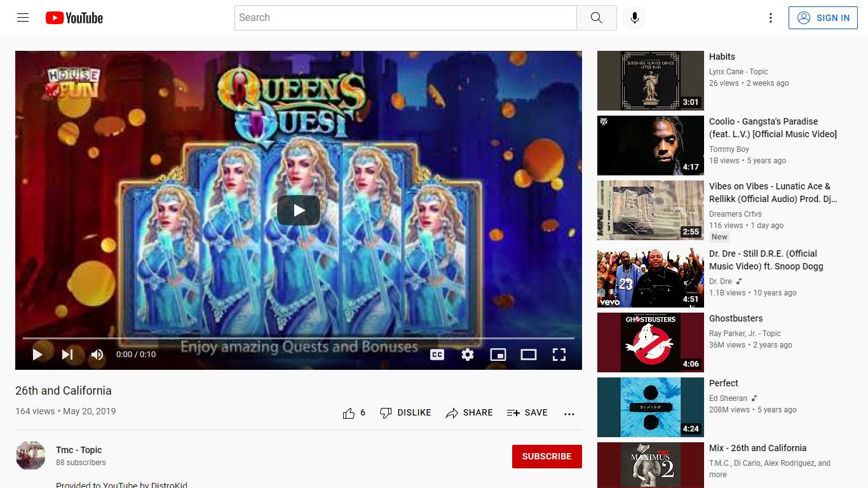The image size is (868, 488).
Task: Open Coolio Gangsta's Paradise video title
Action: 773,128
